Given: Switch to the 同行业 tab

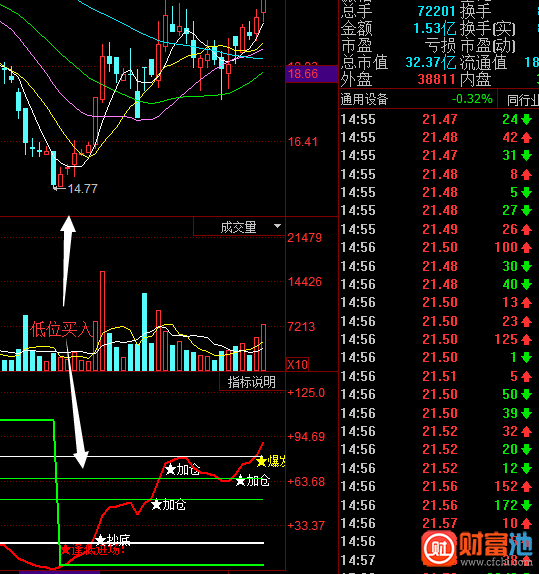Looking at the screenshot, I should pos(523,100).
